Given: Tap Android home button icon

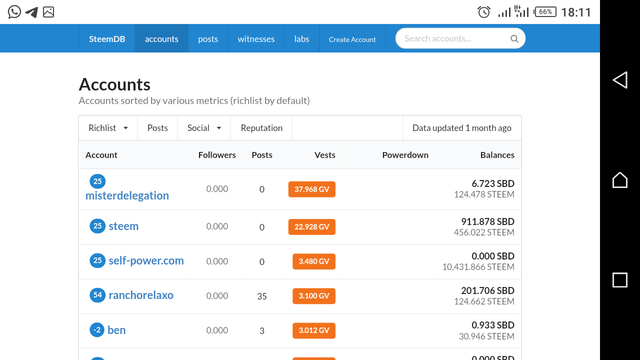Looking at the screenshot, I should (620, 180).
